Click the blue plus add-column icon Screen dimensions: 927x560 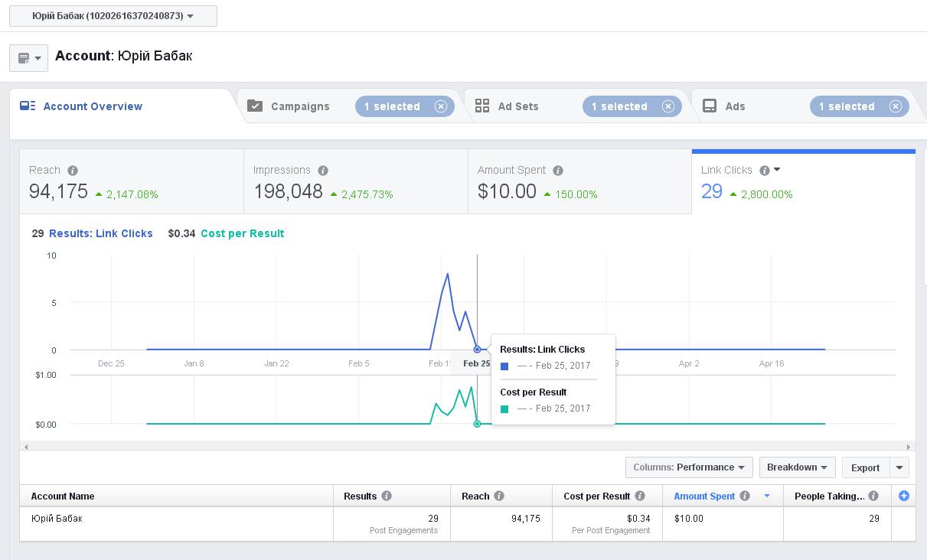[903, 496]
